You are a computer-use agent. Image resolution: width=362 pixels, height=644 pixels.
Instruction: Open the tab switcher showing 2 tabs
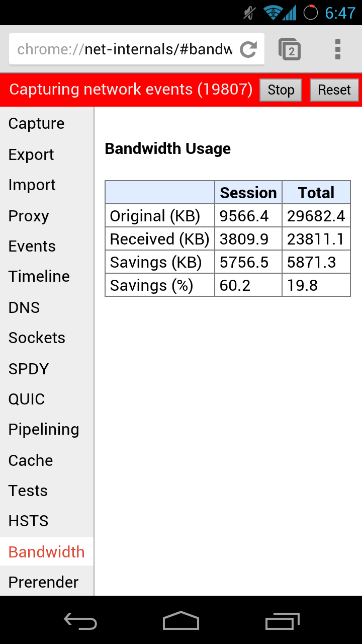coord(290,49)
